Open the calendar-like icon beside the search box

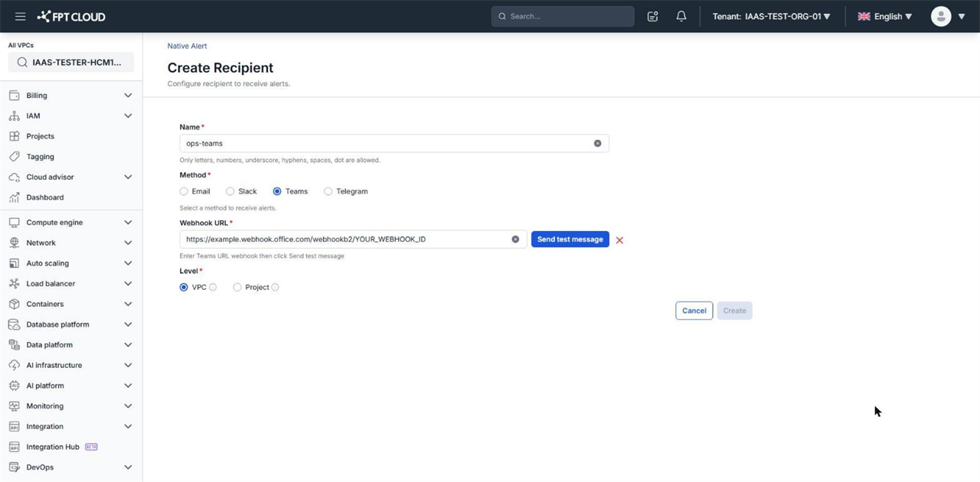click(x=652, y=16)
